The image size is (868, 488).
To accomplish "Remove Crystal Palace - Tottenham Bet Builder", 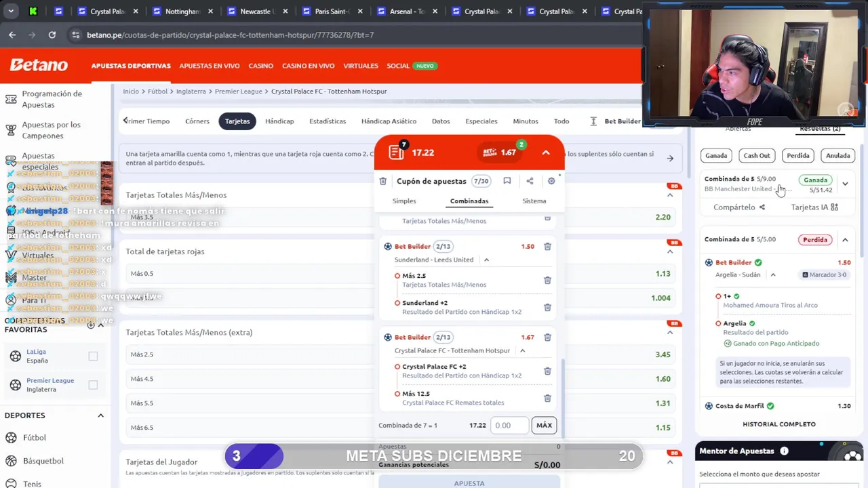I will pos(547,338).
